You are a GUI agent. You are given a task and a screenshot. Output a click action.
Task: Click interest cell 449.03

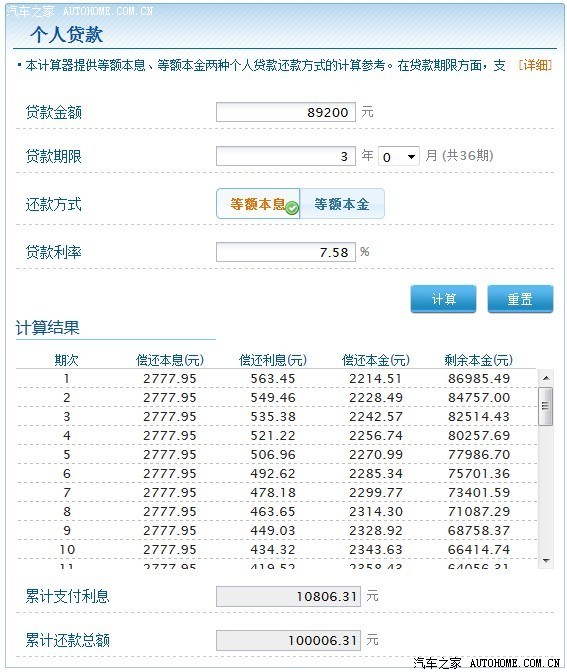click(x=273, y=531)
